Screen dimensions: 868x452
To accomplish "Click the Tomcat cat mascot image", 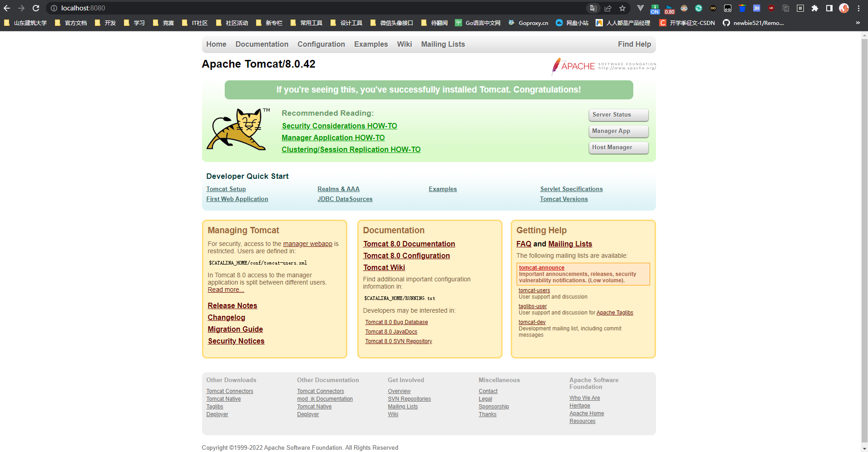I will (x=238, y=129).
